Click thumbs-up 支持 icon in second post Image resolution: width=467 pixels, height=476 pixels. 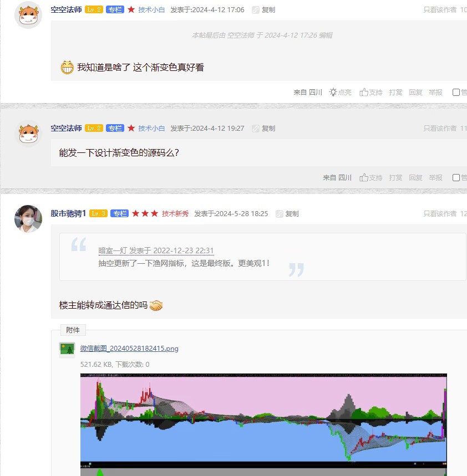(x=364, y=177)
